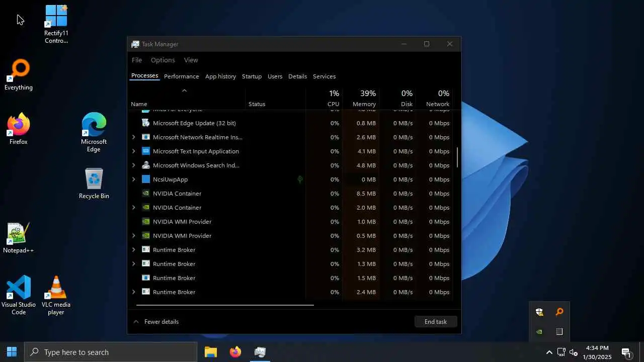644x362 pixels.
Task: Expand the NVIDIA Container using 2.0 MB
Action: coord(133,207)
